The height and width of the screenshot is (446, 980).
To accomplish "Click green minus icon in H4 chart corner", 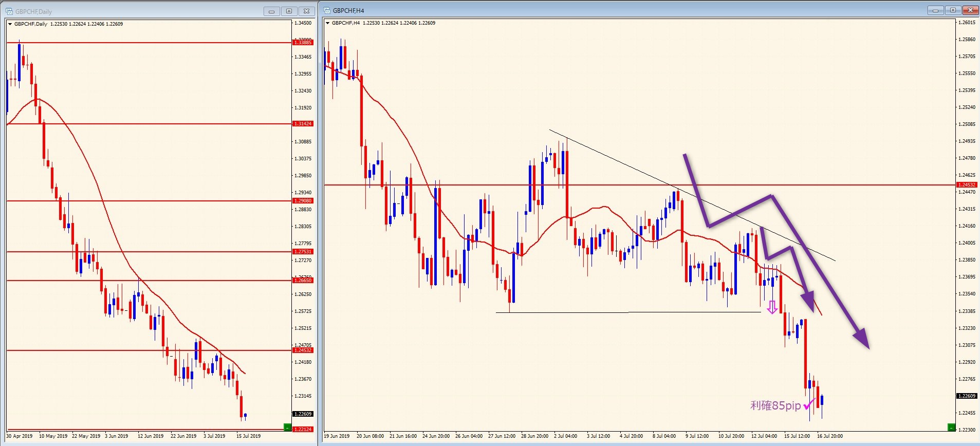I will point(951,428).
